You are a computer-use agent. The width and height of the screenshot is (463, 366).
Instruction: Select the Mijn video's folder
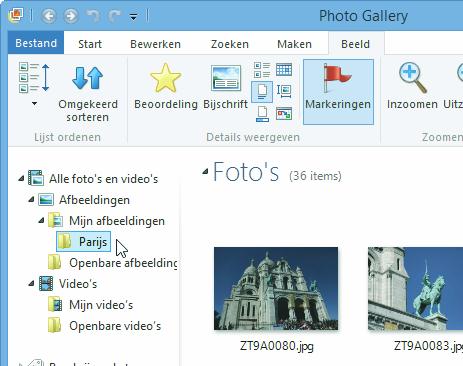[91, 305]
